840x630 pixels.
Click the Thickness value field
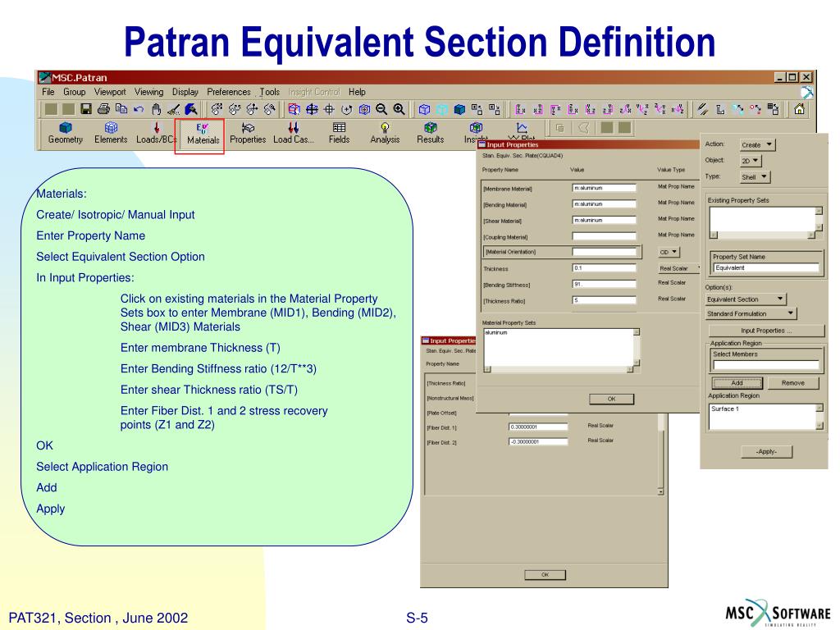pyautogui.click(x=605, y=268)
